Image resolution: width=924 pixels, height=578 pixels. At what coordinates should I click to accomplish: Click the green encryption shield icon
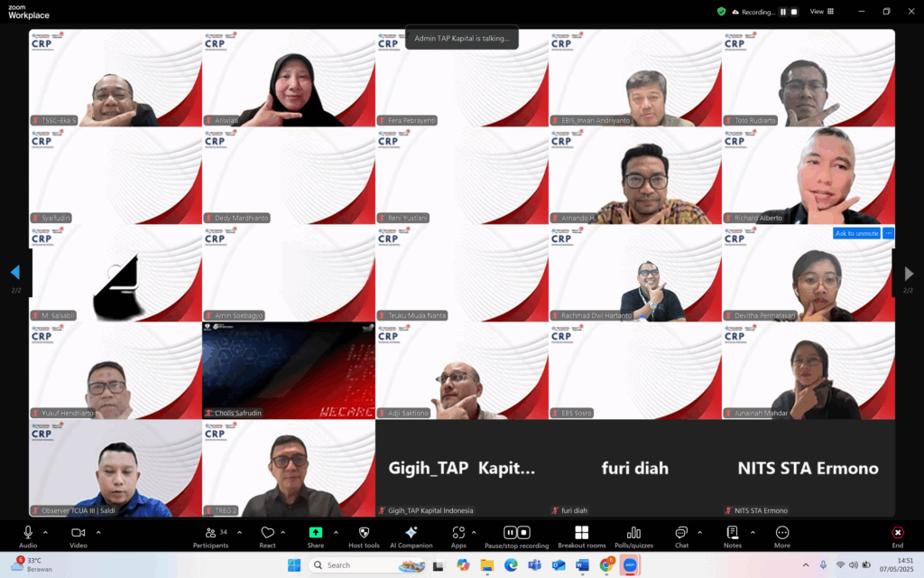pyautogui.click(x=721, y=11)
